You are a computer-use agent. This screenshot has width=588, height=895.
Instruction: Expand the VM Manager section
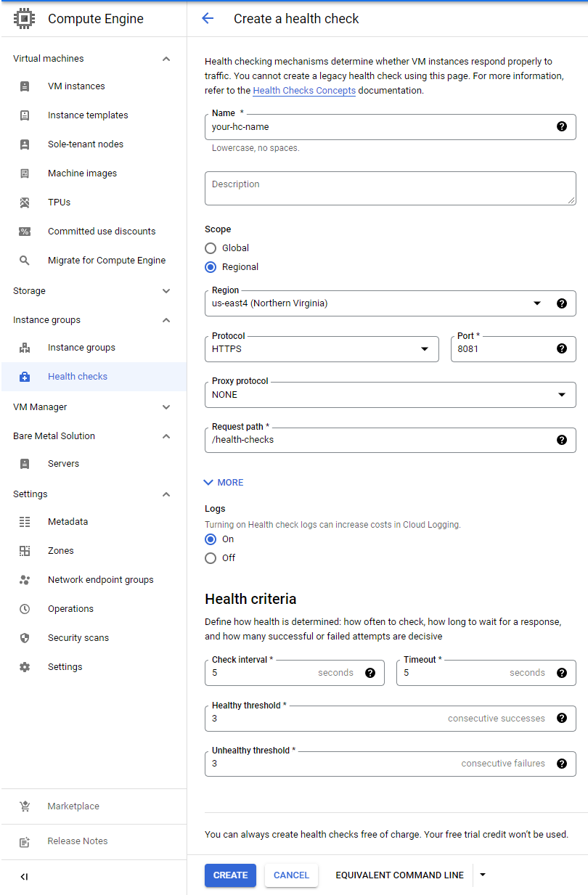pos(166,407)
